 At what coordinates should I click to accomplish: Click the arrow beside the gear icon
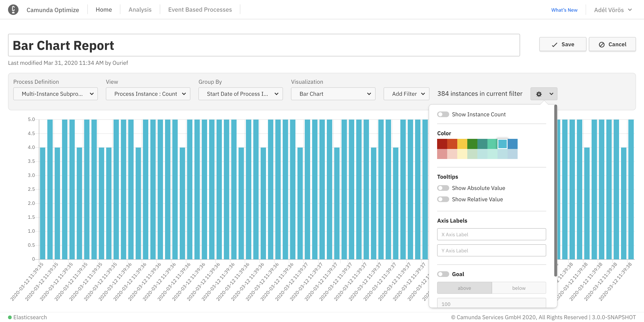(551, 94)
